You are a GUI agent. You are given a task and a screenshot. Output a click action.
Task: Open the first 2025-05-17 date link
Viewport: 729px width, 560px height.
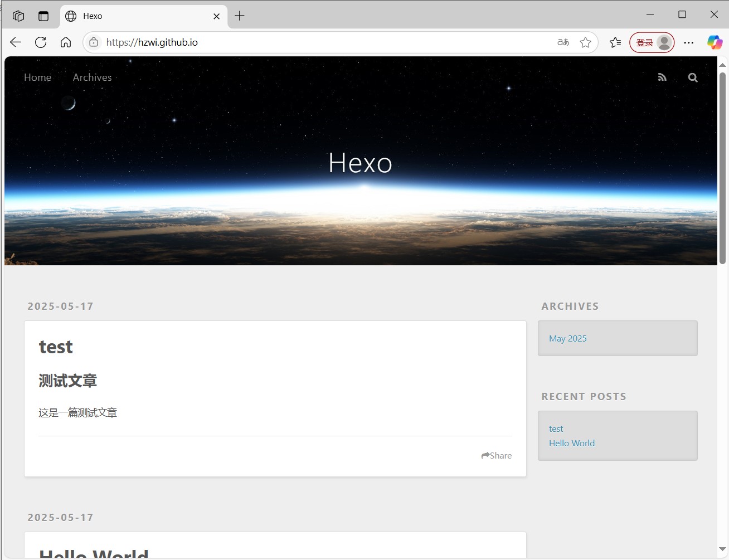click(61, 306)
